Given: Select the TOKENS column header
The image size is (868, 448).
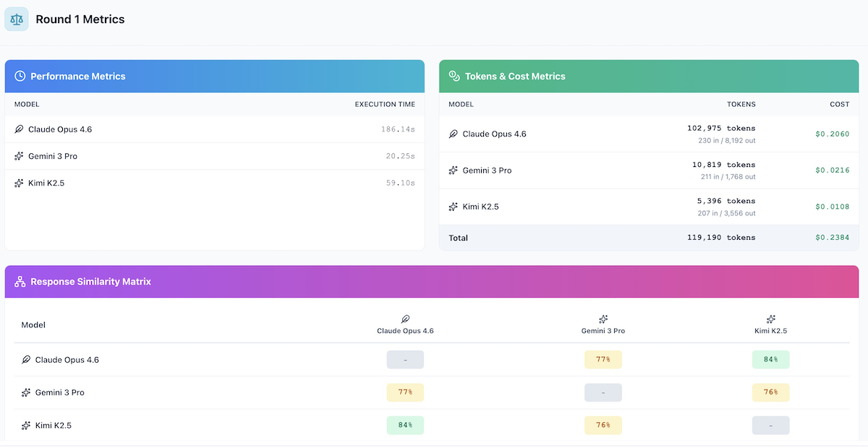Looking at the screenshot, I should pos(741,104).
